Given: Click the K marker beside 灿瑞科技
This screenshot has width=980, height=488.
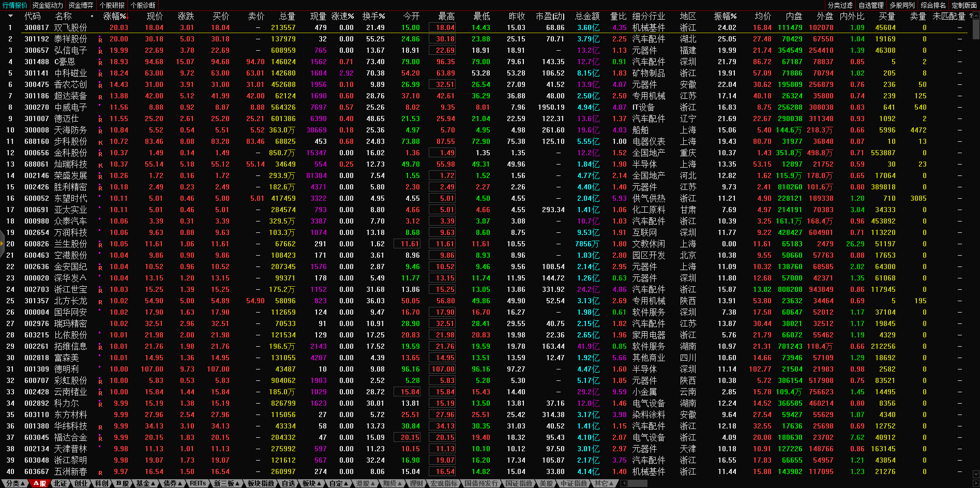Looking at the screenshot, I should tap(100, 165).
